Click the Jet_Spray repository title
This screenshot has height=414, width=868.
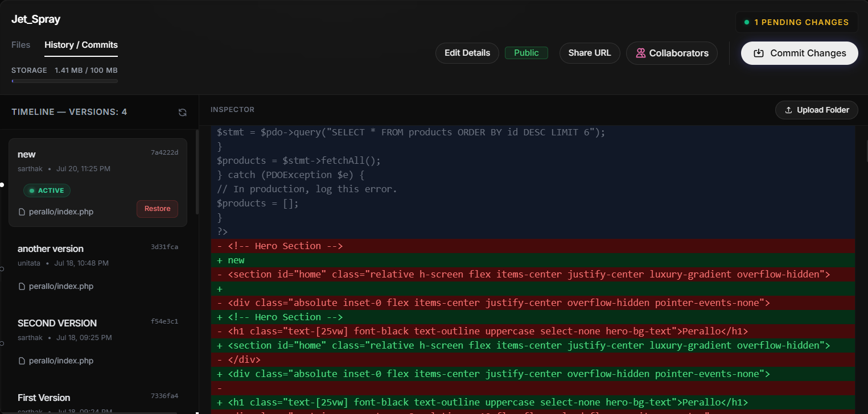click(x=36, y=19)
